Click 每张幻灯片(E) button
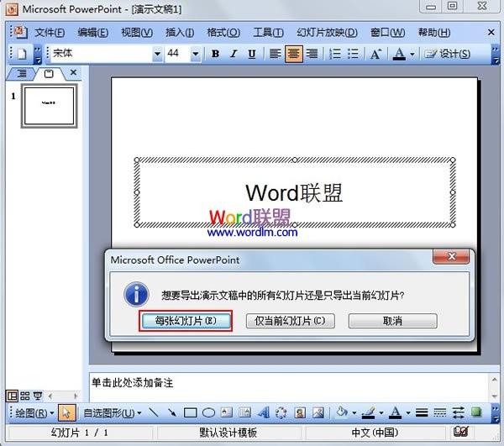The image size is (504, 446). click(186, 321)
